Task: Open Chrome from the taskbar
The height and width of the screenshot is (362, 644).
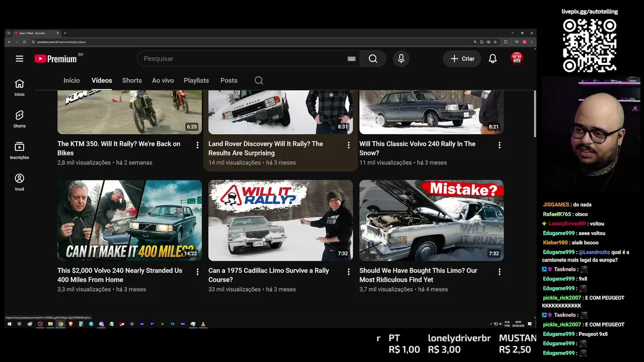Action: 60,324
